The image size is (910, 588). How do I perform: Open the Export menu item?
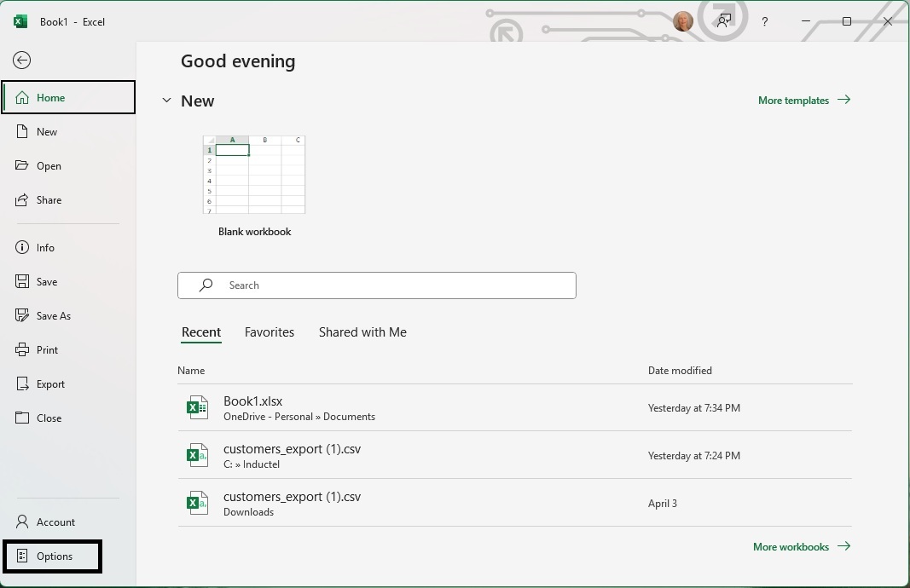tap(50, 384)
